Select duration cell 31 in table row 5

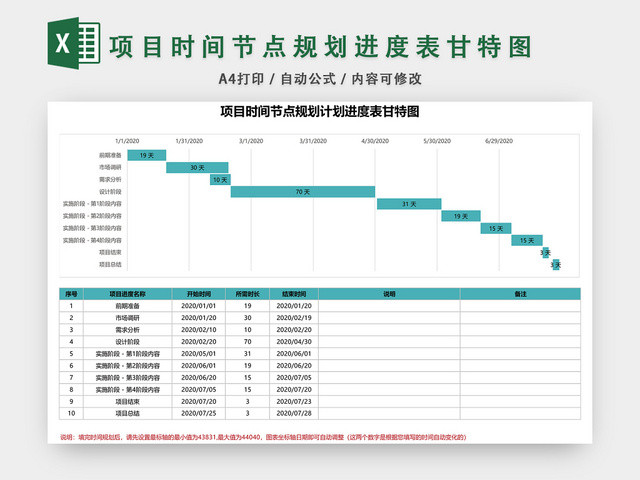pos(248,354)
